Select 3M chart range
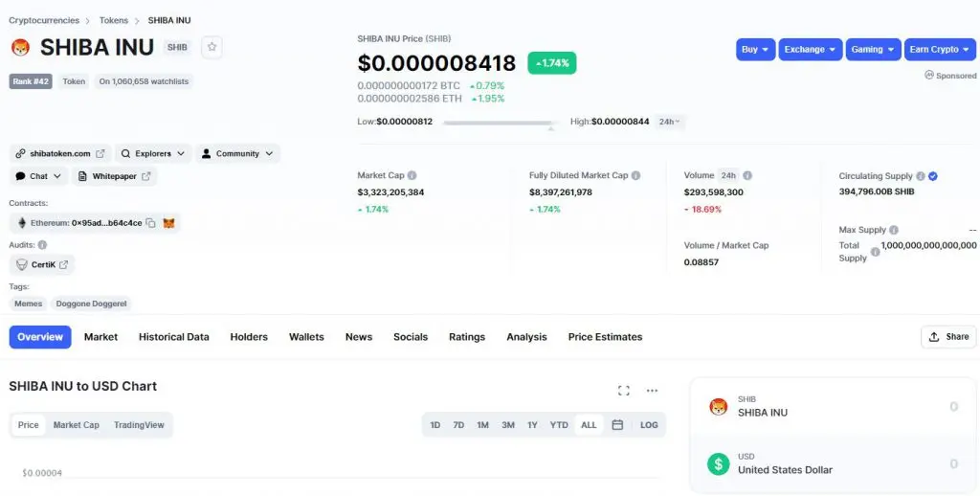The width and height of the screenshot is (980, 496). (508, 425)
